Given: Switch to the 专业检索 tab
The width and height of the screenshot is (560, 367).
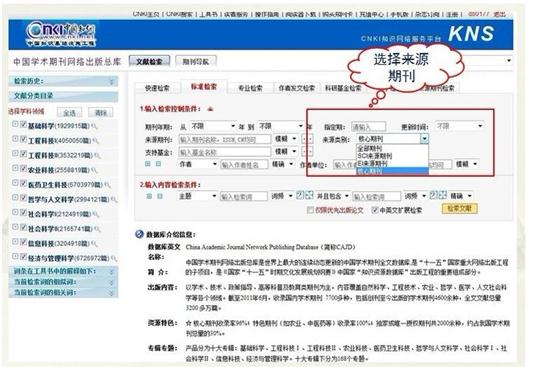Looking at the screenshot, I should pos(250,88).
